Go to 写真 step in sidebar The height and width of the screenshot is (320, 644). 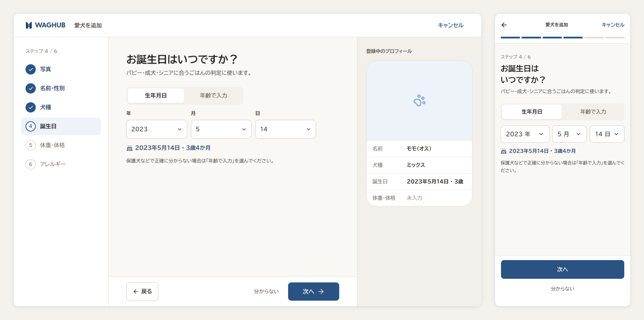coord(45,69)
